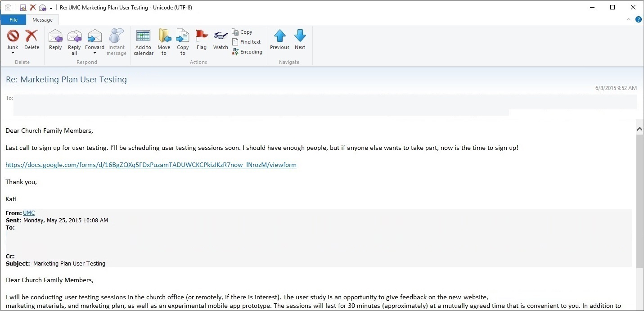Click the message body scrollbar up arrow

tap(639, 129)
